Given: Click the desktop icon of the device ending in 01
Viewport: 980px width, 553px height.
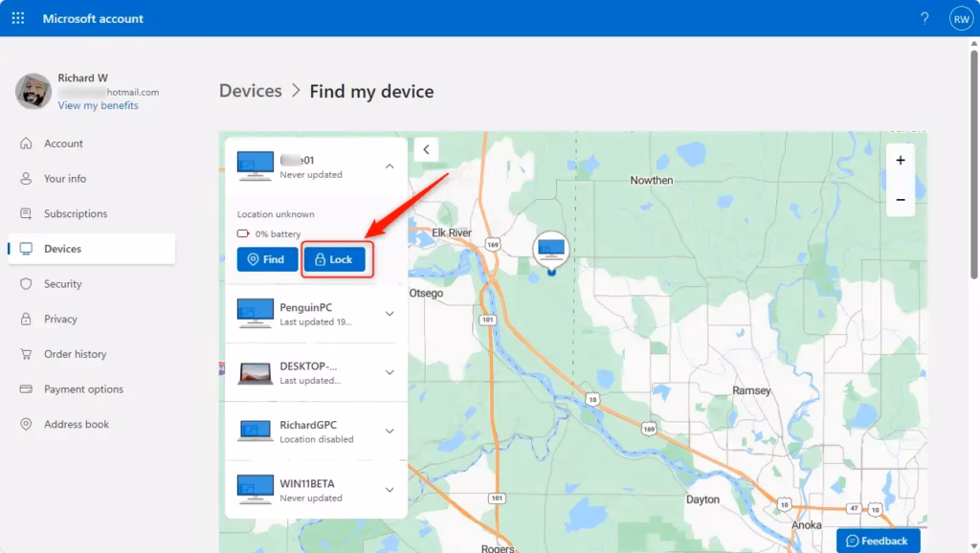Looking at the screenshot, I should 255,166.
